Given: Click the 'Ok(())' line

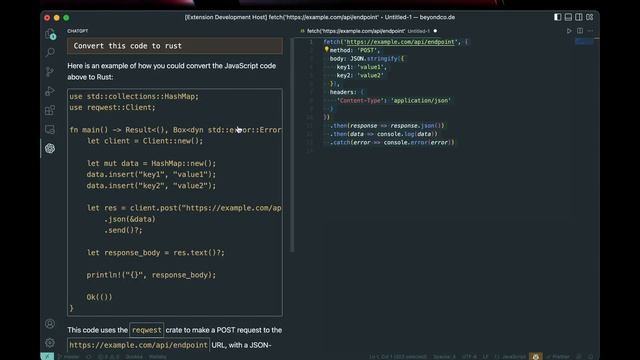Looking at the screenshot, I should pyautogui.click(x=99, y=297).
